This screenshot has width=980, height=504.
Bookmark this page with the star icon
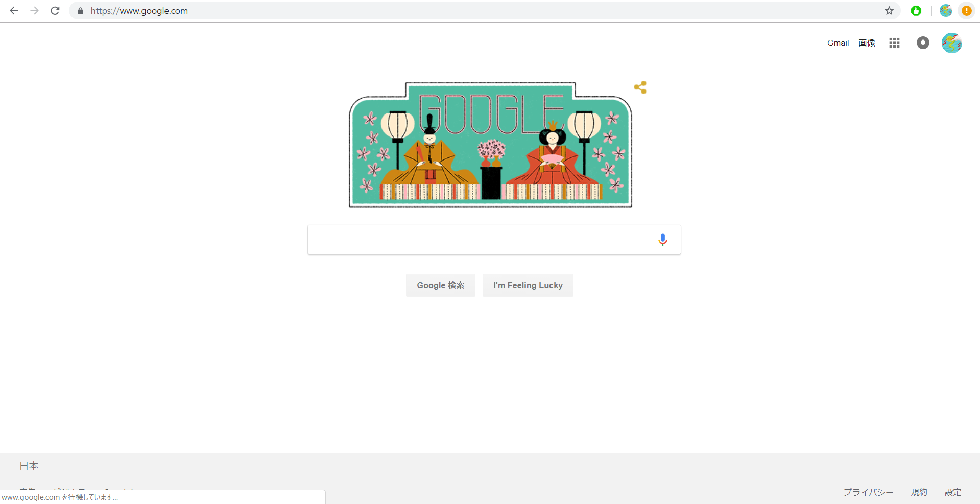click(x=889, y=11)
